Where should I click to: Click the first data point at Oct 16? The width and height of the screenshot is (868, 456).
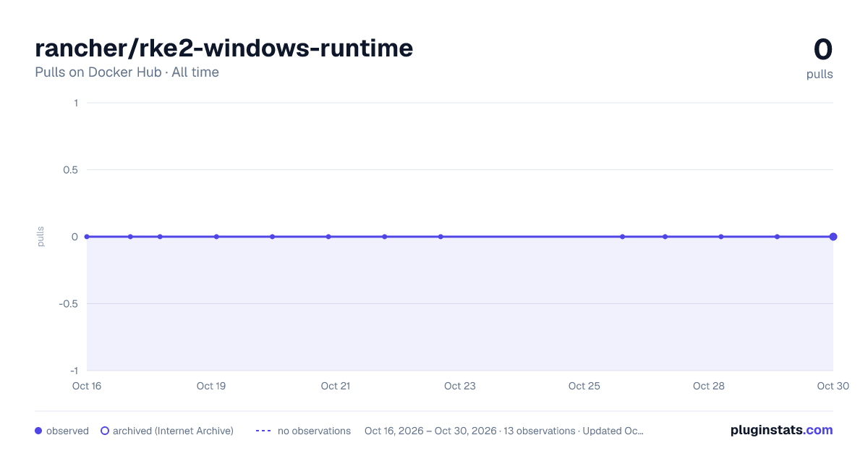click(x=87, y=237)
